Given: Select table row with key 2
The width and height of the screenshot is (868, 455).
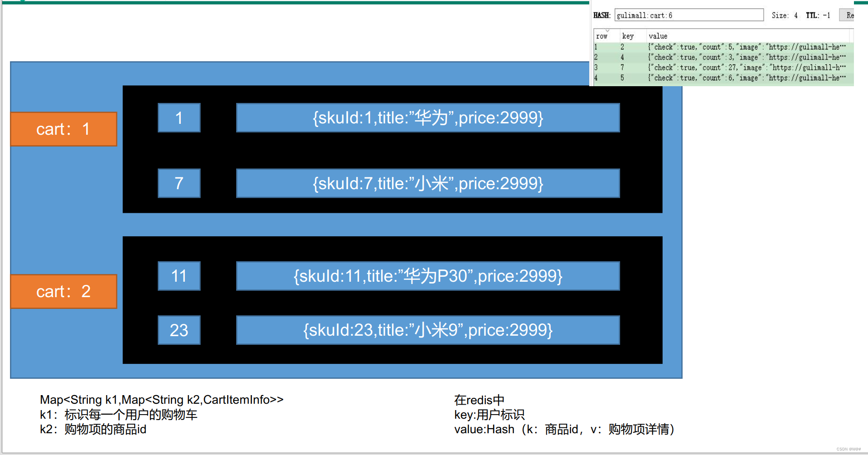Looking at the screenshot, I should (x=723, y=47).
